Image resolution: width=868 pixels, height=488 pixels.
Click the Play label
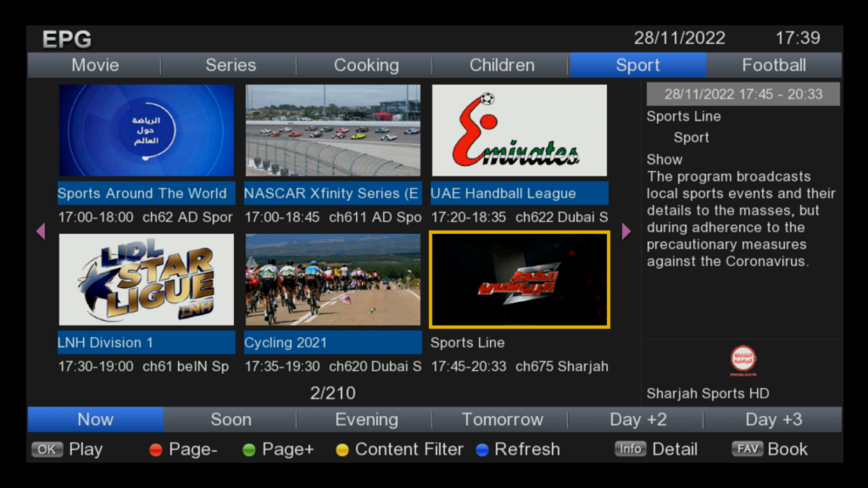[x=86, y=449]
